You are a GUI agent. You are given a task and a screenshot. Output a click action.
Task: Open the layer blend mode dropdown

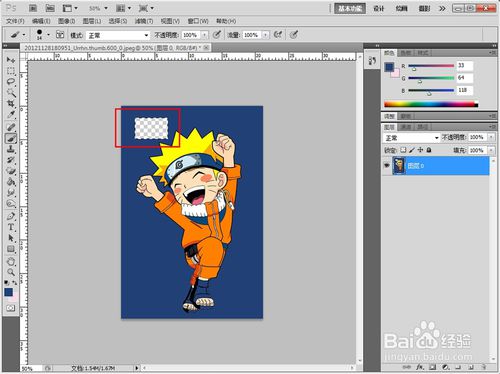pos(412,138)
